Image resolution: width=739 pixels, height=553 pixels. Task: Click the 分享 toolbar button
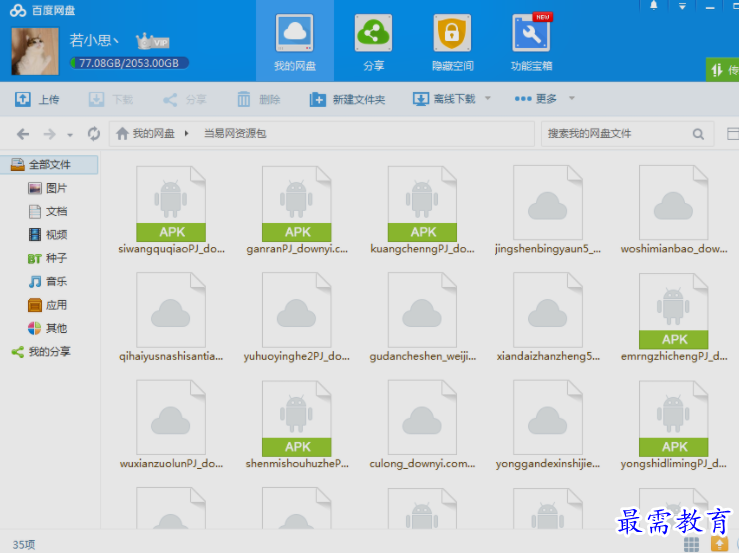[x=184, y=99]
